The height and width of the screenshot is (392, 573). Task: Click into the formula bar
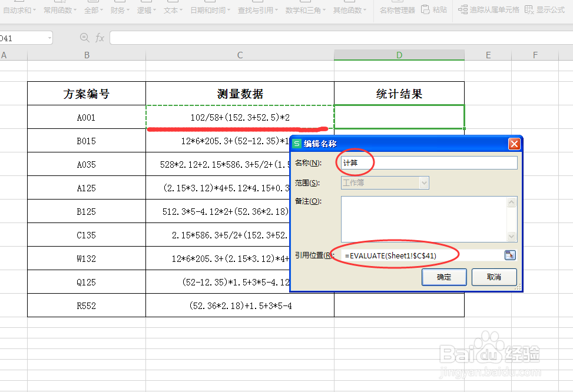coord(342,38)
